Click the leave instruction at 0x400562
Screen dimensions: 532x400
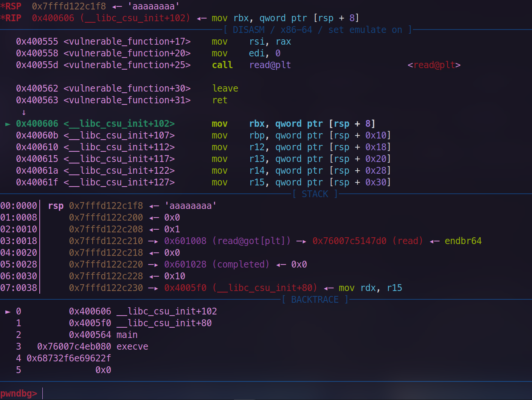point(225,88)
